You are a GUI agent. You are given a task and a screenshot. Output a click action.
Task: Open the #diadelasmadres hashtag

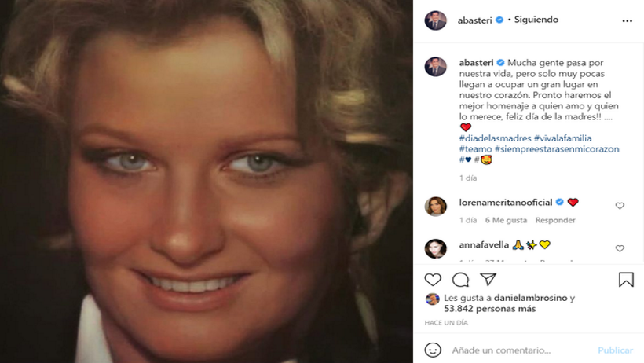pyautogui.click(x=495, y=138)
